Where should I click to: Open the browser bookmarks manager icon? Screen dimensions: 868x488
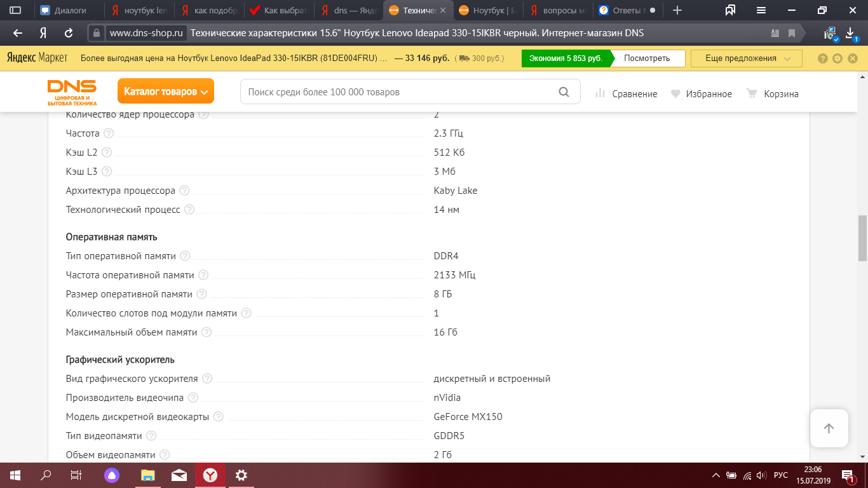(730, 10)
